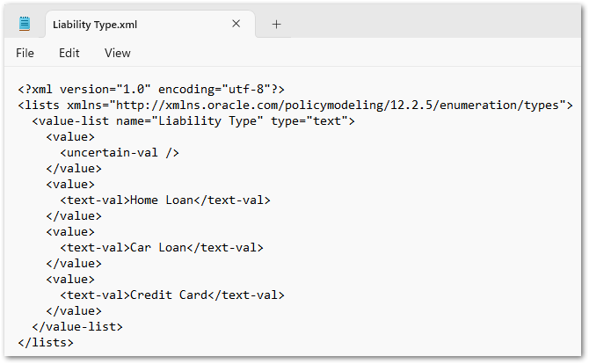The image size is (589, 364).
Task: Open the File menu
Action: coord(25,53)
